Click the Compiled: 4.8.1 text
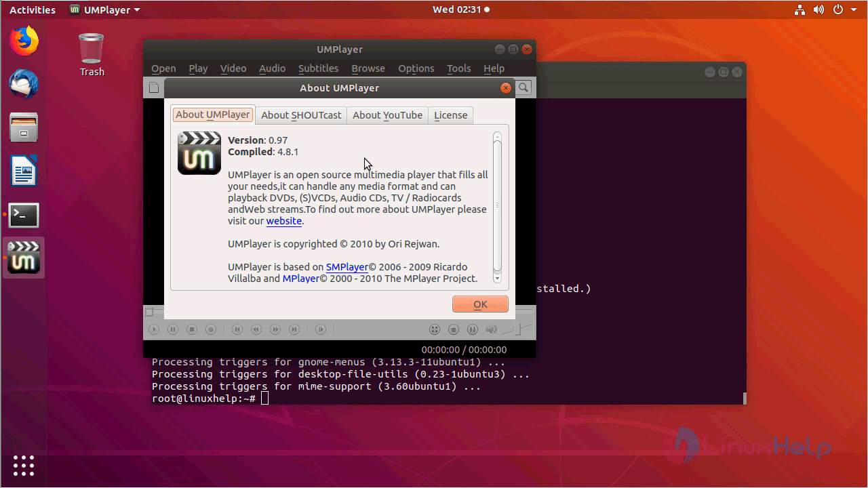This screenshot has width=868, height=488. click(x=263, y=152)
